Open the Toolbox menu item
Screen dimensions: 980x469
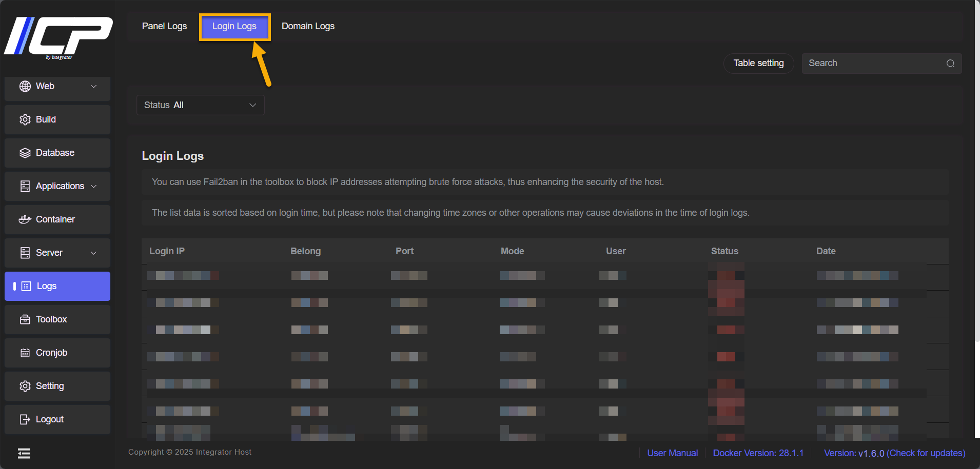(x=57, y=319)
